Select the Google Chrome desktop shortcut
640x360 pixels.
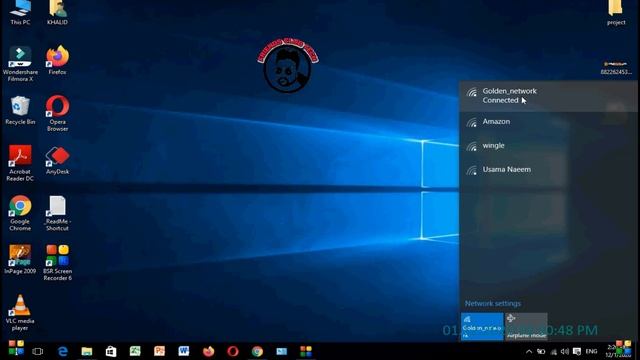point(20,213)
